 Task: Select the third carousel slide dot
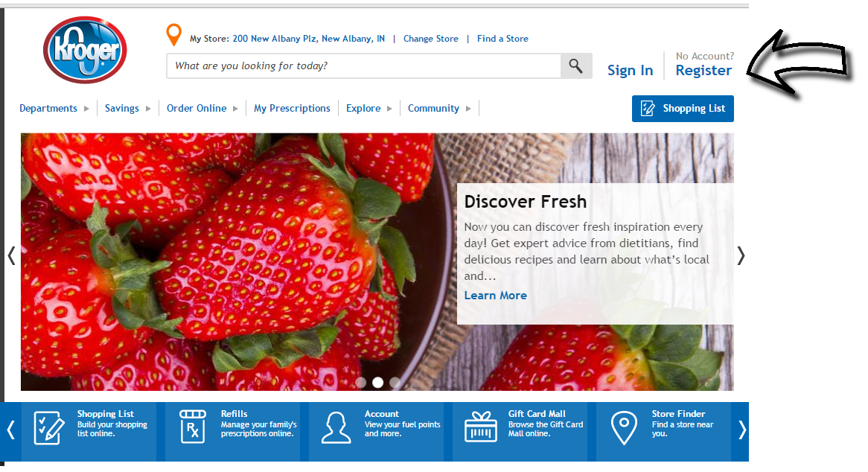coord(395,383)
